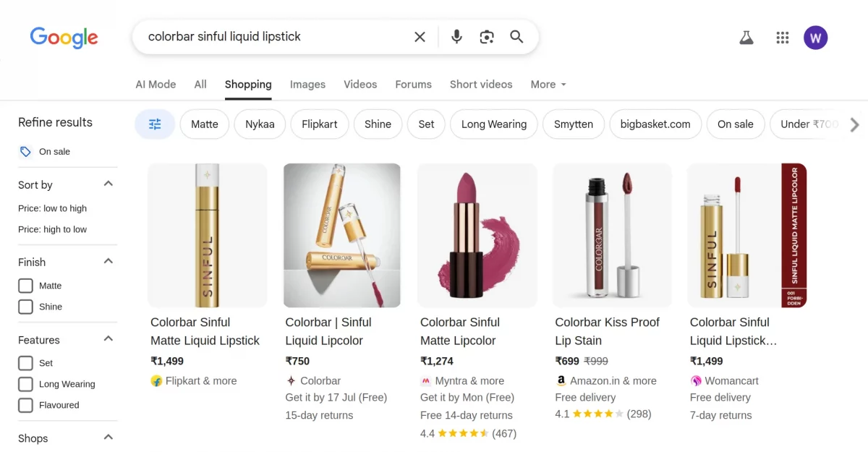Enable the Flavoured checkbox
The image size is (868, 452).
point(25,404)
